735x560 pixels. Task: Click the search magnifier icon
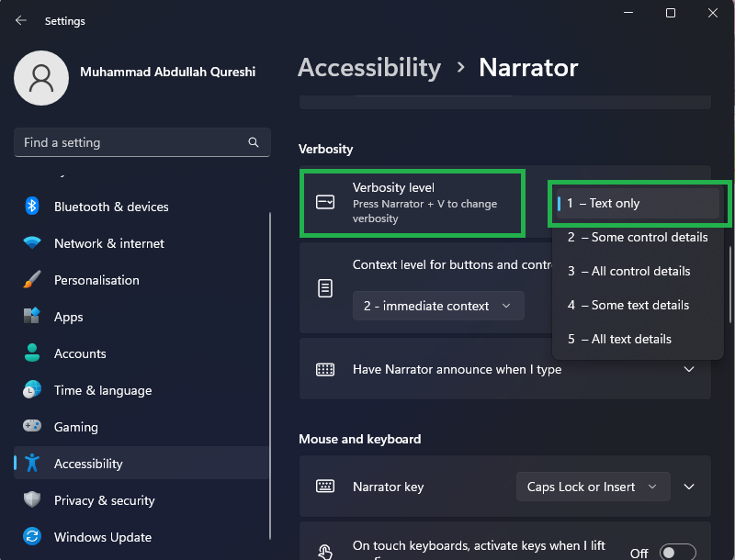pyautogui.click(x=254, y=142)
